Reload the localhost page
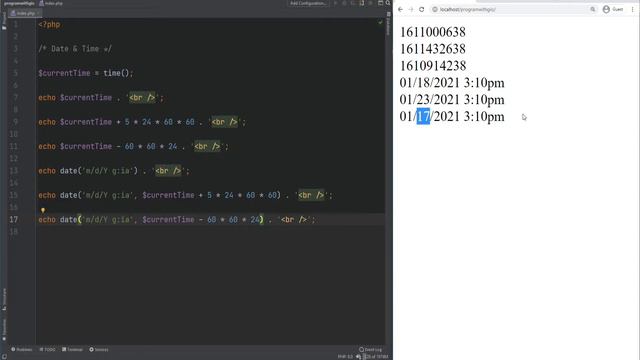Screen dimensions: 640x360 pyautogui.click(x=422, y=9)
